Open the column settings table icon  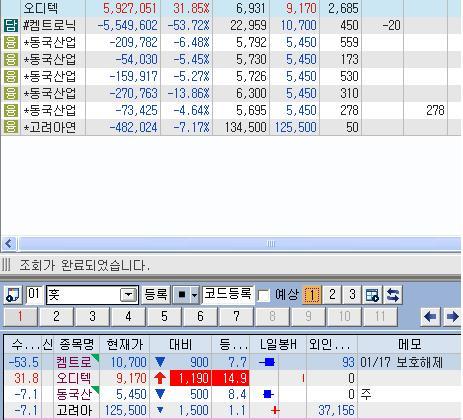click(x=372, y=295)
